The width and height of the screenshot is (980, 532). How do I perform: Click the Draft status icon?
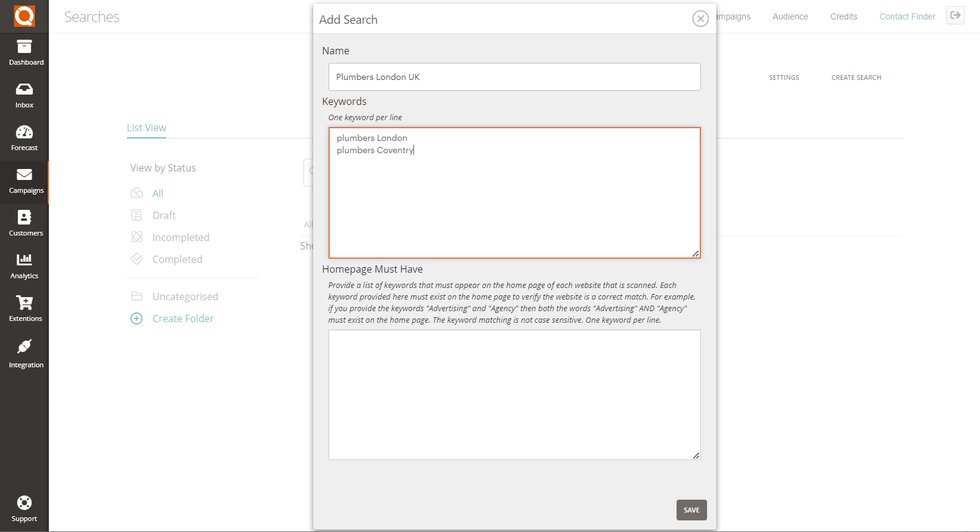[x=137, y=215]
